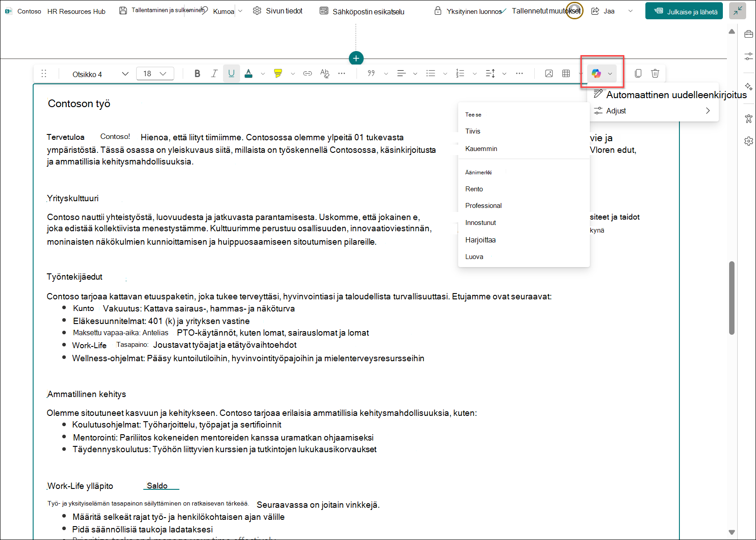The height and width of the screenshot is (540, 756).
Task: Click Julkaise ja lähetä button
Action: (684, 11)
